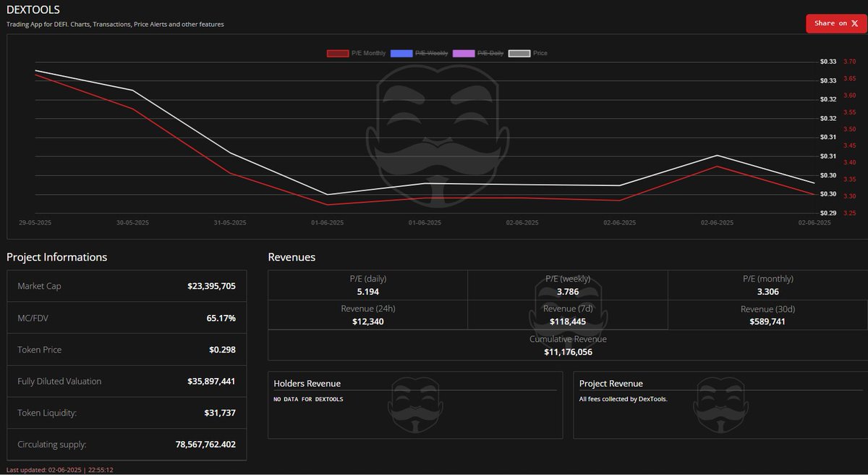Toggle the Price legend series
This screenshot has height=475, width=868.
tap(528, 54)
